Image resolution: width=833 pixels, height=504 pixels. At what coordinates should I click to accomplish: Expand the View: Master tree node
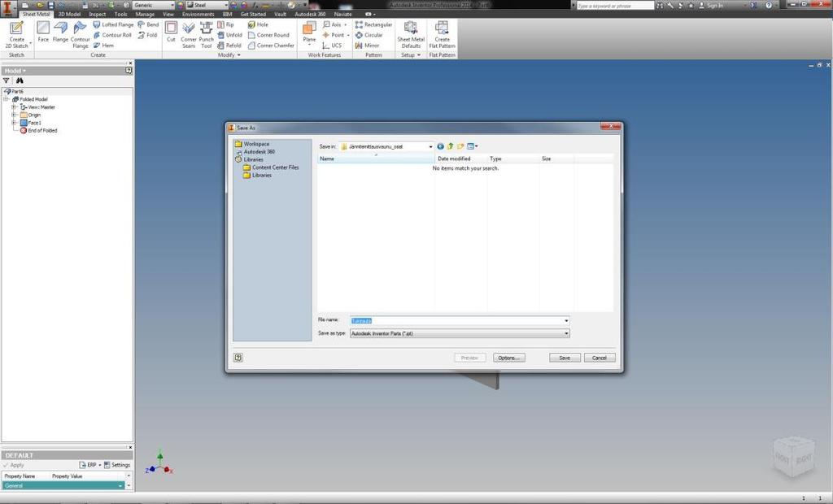tap(15, 106)
